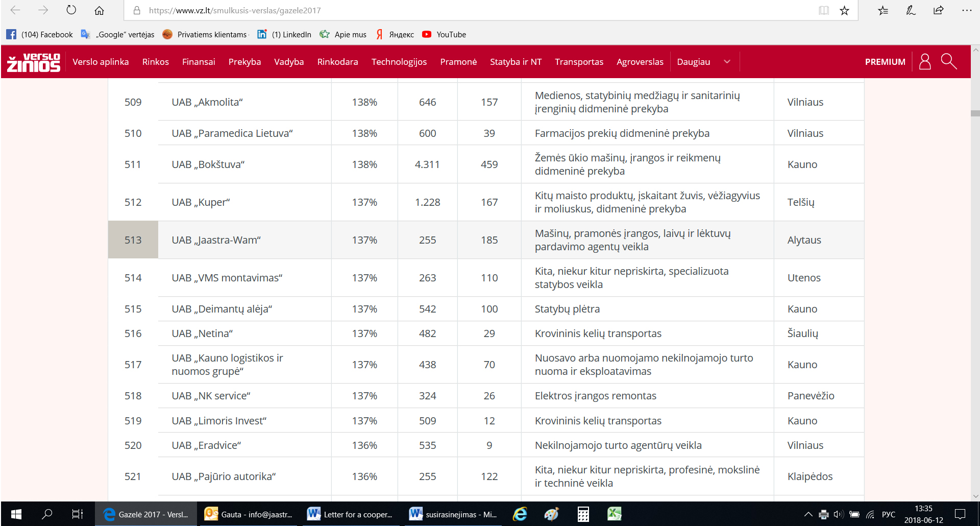The image size is (980, 526).
Task: Open Rinkodara section
Action: (x=337, y=62)
